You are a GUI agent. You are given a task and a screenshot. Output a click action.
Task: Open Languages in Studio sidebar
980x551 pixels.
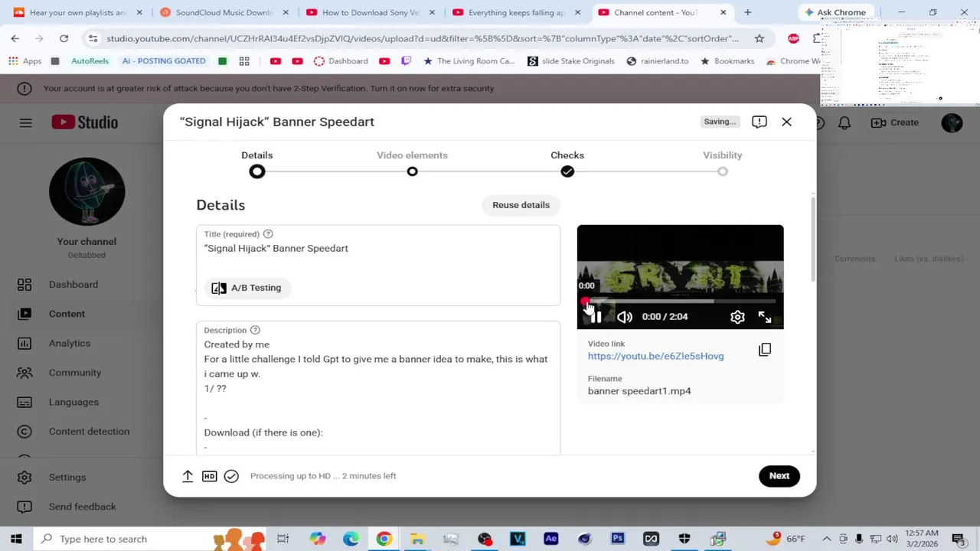tap(73, 403)
